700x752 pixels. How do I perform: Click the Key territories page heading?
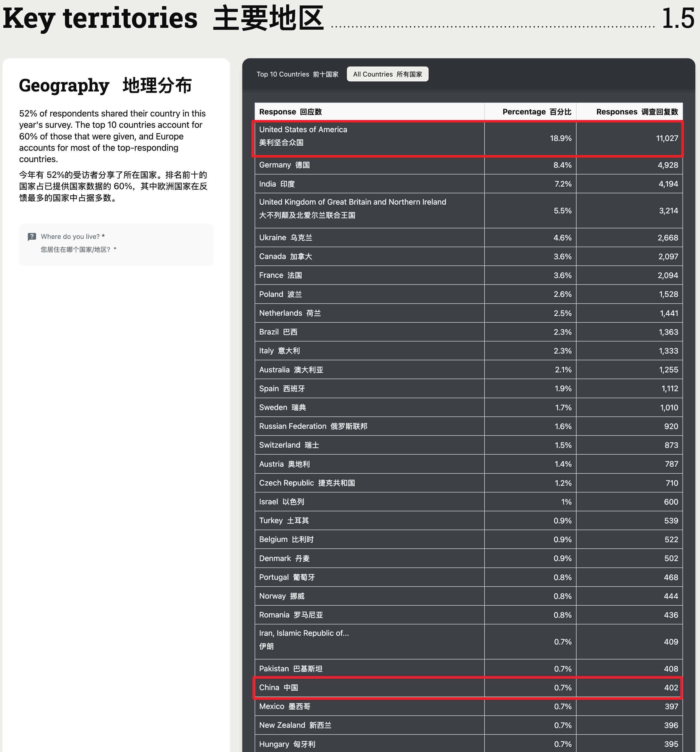pos(163,18)
